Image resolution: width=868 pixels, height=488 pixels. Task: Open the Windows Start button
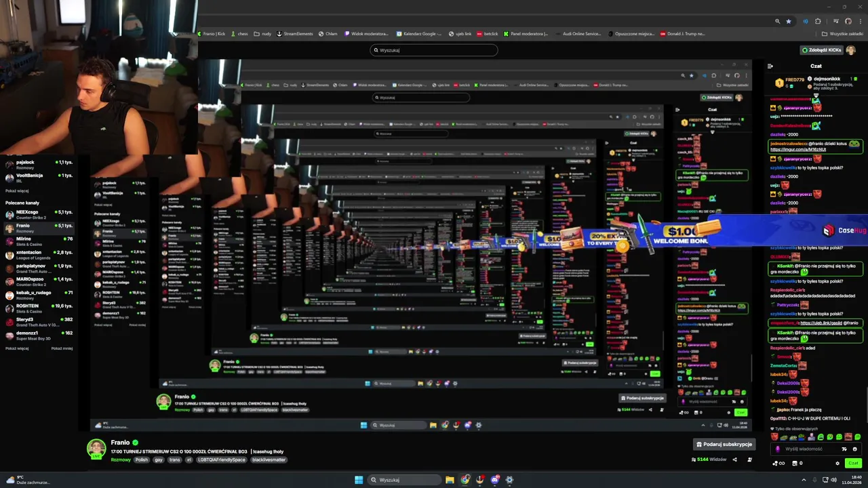[x=359, y=480]
